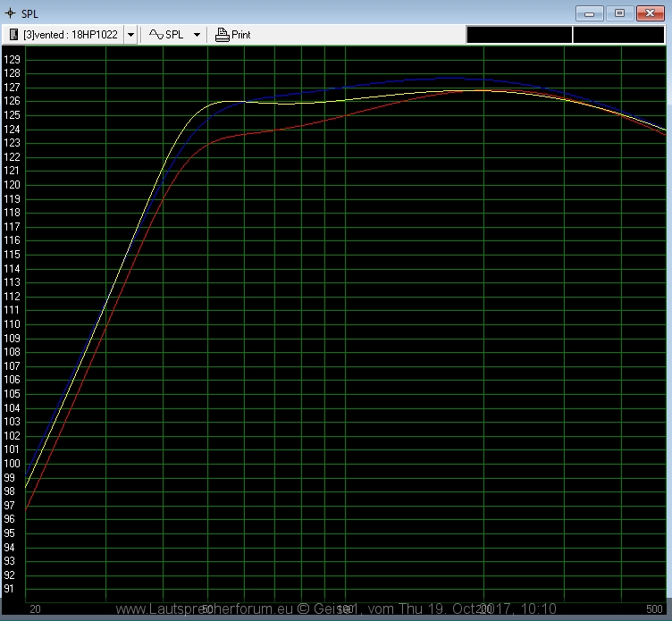
Task: Select the '[3]vented : 18HP1022' design name
Action: point(70,35)
